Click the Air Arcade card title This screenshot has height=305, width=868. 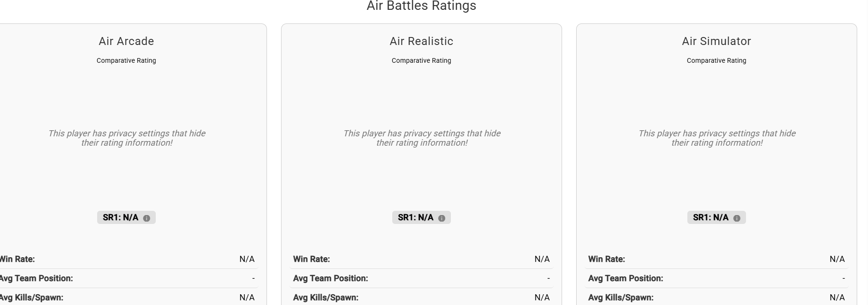[126, 41]
